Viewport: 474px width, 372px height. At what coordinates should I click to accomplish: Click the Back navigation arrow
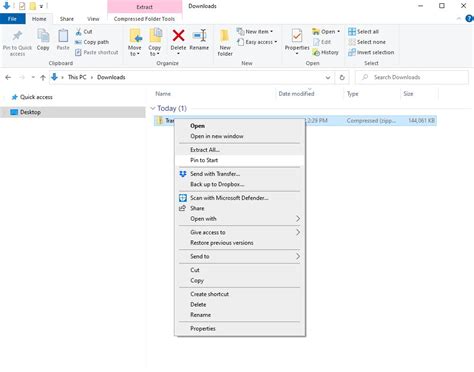[x=8, y=77]
